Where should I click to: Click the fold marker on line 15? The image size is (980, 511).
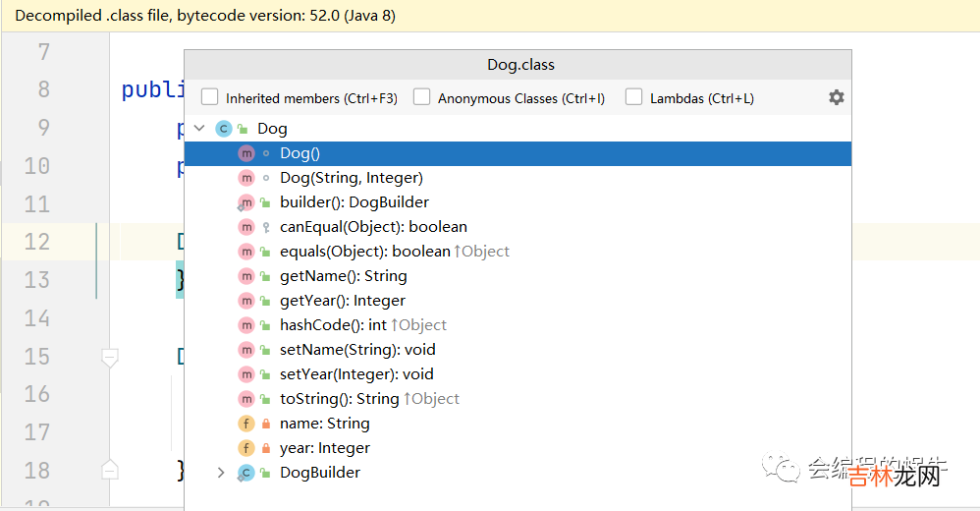coord(110,357)
